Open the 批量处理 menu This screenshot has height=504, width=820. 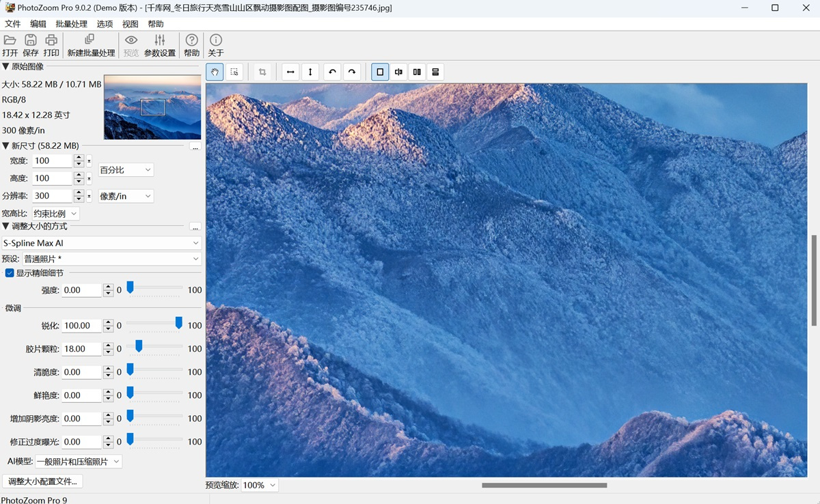pos(70,23)
